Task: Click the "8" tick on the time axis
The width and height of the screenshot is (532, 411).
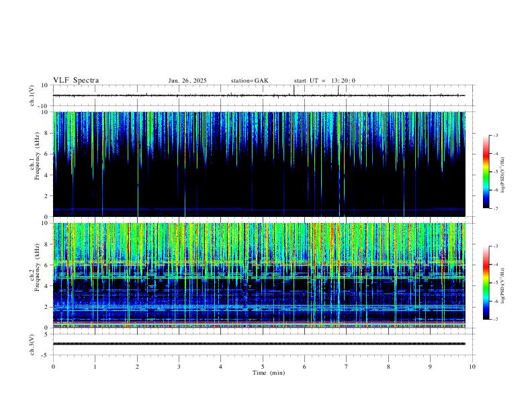Action: click(x=388, y=367)
